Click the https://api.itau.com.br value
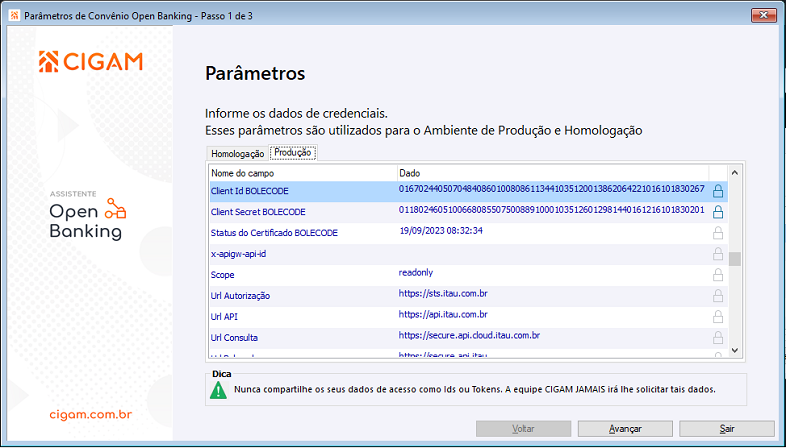The image size is (786, 448). (x=443, y=315)
